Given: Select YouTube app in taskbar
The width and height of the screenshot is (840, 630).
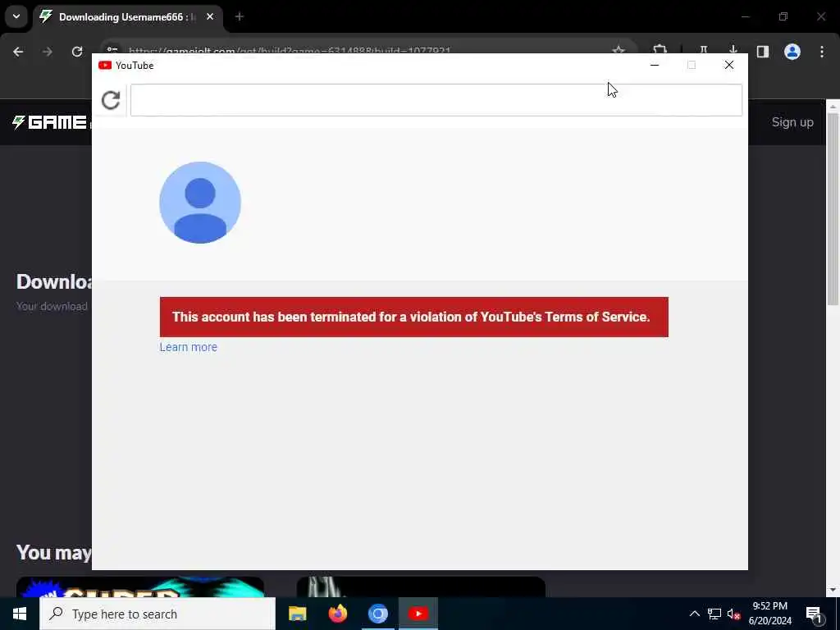Looking at the screenshot, I should (x=418, y=614).
